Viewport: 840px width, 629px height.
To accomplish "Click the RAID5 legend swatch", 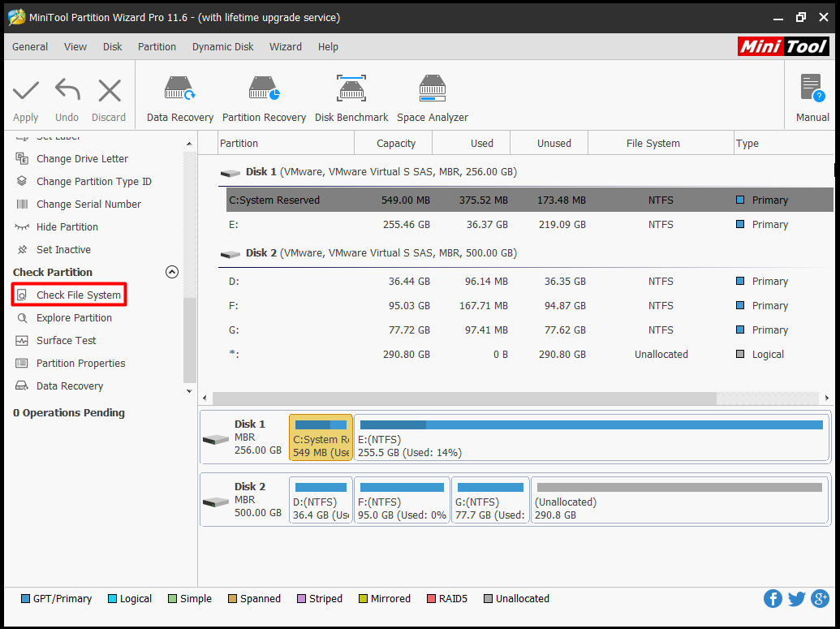I will point(431,598).
